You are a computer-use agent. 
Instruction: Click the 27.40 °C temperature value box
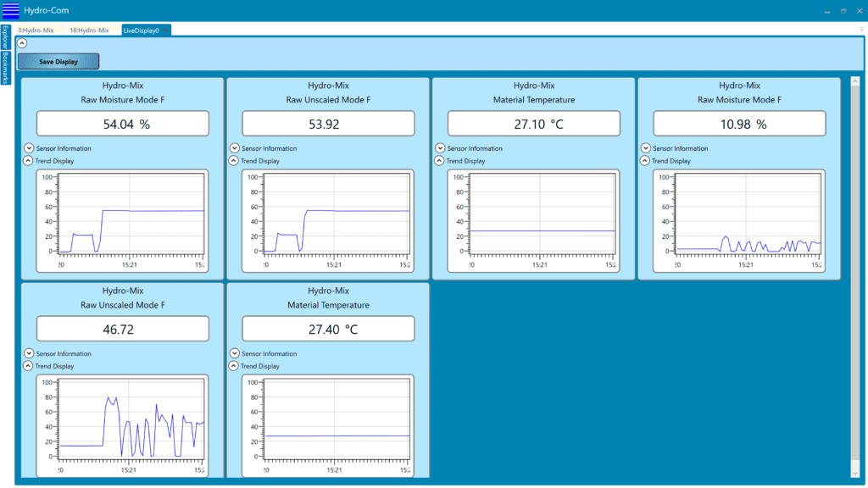(x=328, y=329)
